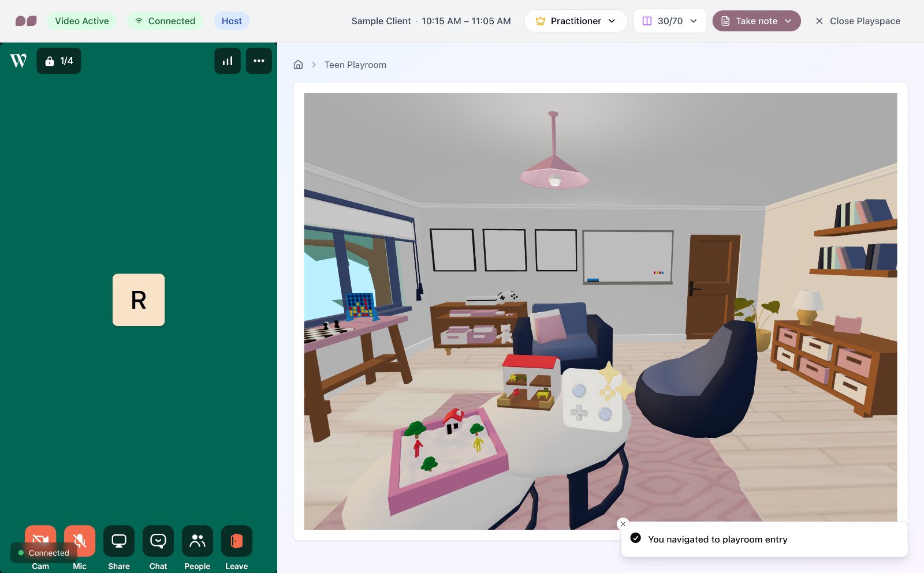Click the Host badge
This screenshot has height=573, width=924.
click(232, 21)
